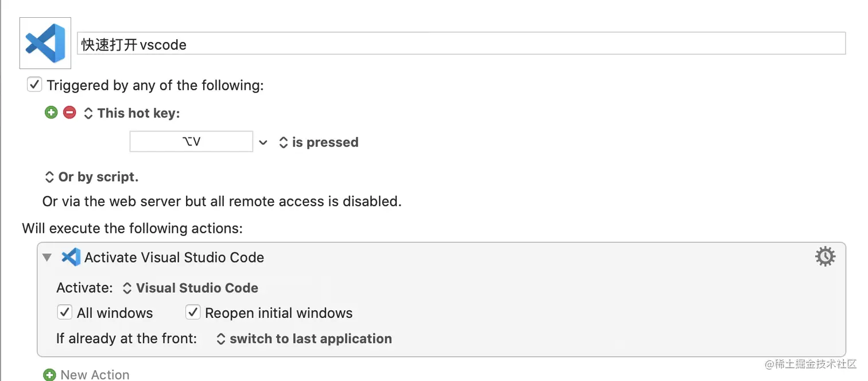Open the action gear settings icon
Screen dimensions: 868x381
coord(825,257)
